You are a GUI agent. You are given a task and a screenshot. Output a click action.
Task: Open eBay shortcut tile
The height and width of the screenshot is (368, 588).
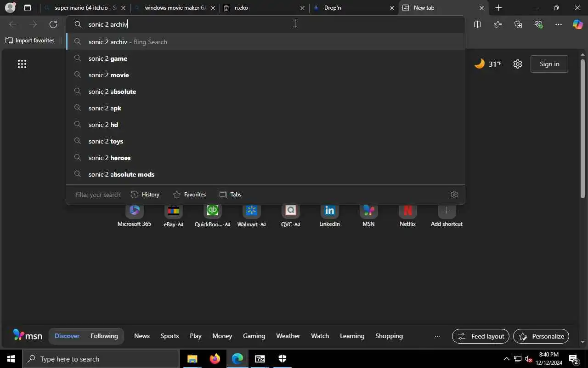click(x=173, y=216)
